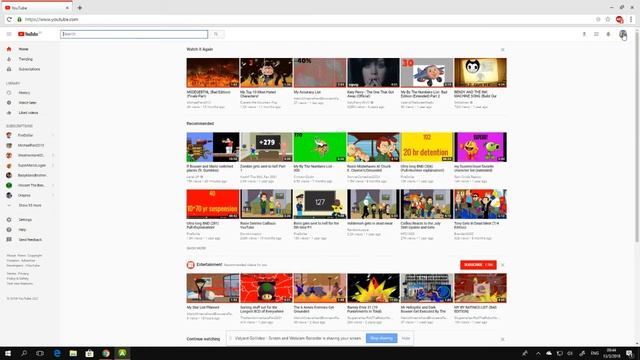640x360 pixels.
Task: Open the Pac-Man and Peashooter thumbnail
Action: tap(480, 147)
